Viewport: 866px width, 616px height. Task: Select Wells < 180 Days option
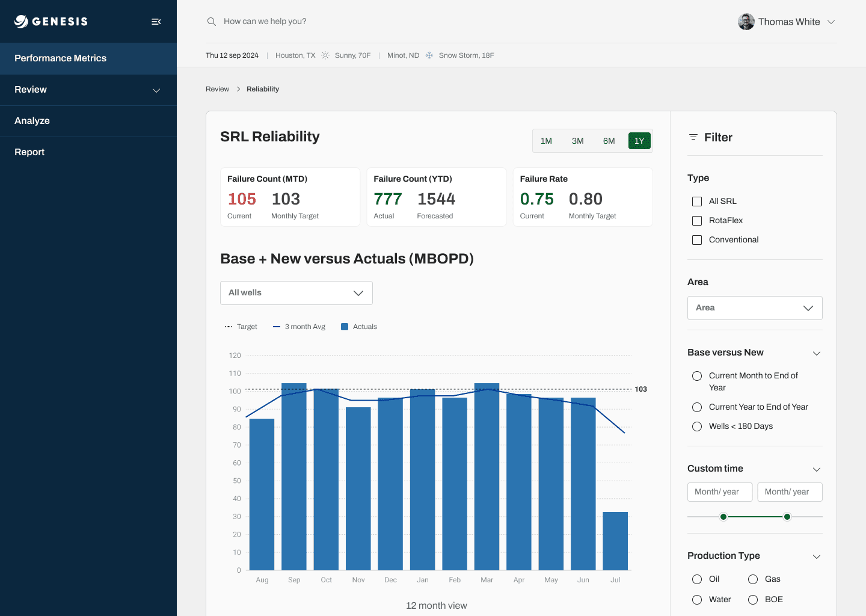pyautogui.click(x=697, y=427)
